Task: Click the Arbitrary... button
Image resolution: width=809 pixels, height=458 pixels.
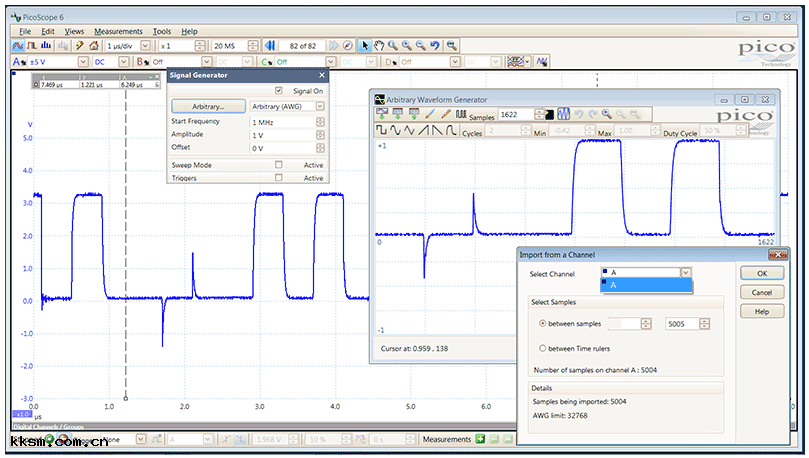Action: pos(208,106)
